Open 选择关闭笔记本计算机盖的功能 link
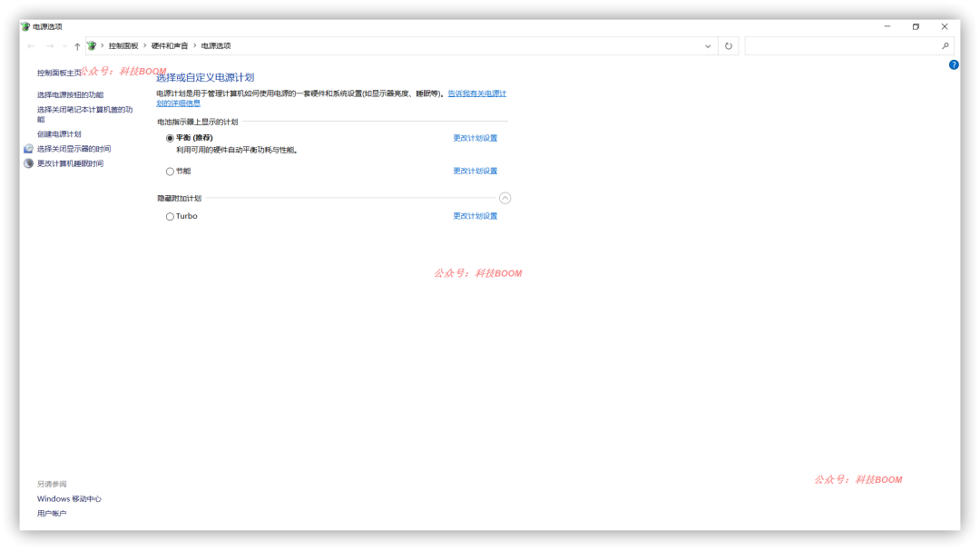 point(85,114)
